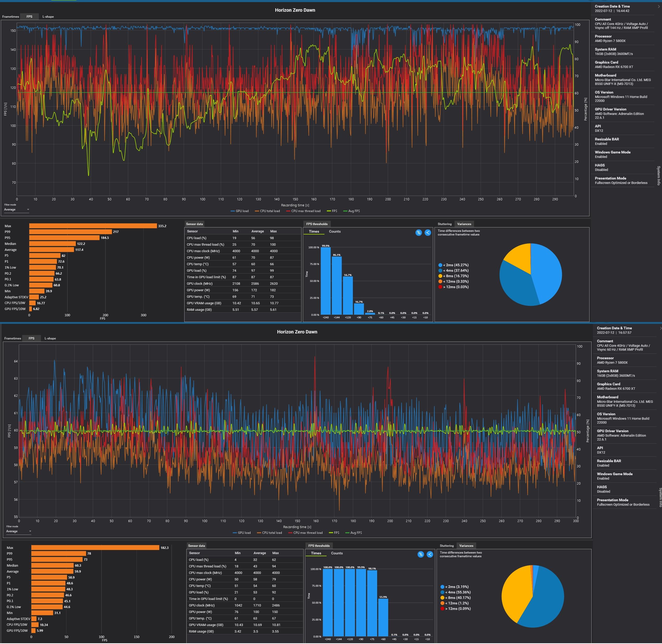This screenshot has height=644, width=662.
Task: Toggle GPU load legend in 16:44 chart
Action: [240, 211]
